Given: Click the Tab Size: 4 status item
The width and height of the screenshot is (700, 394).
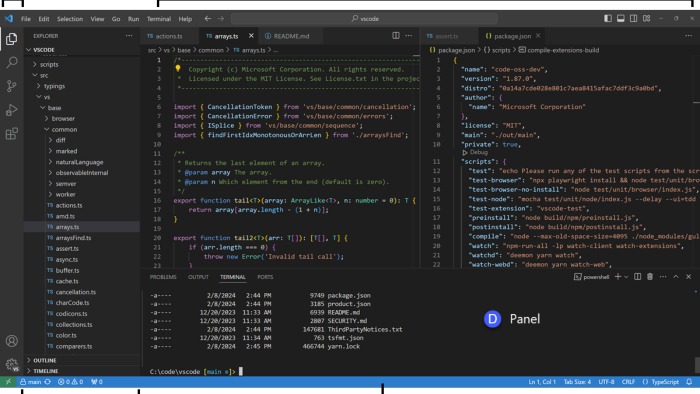Looking at the screenshot, I should (x=577, y=382).
